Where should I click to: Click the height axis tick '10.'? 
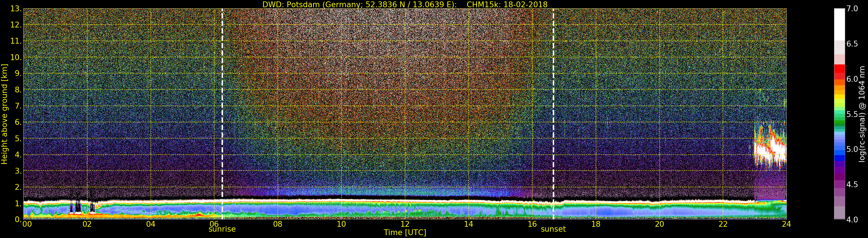pyautogui.click(x=16, y=57)
